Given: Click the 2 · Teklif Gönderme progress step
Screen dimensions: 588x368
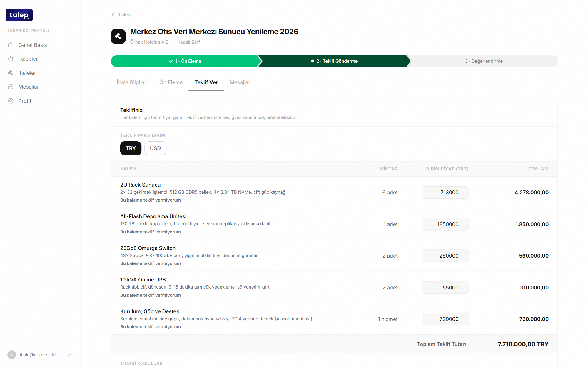Looking at the screenshot, I should click(334, 61).
